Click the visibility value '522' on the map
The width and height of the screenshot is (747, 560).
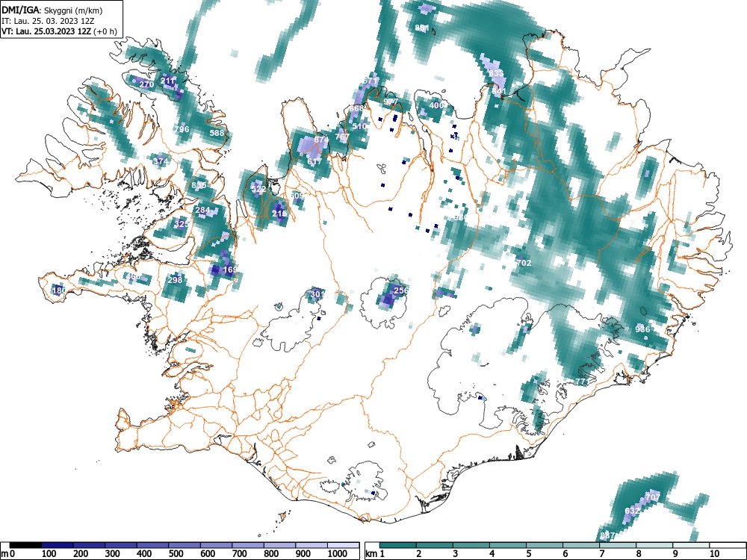click(x=258, y=189)
